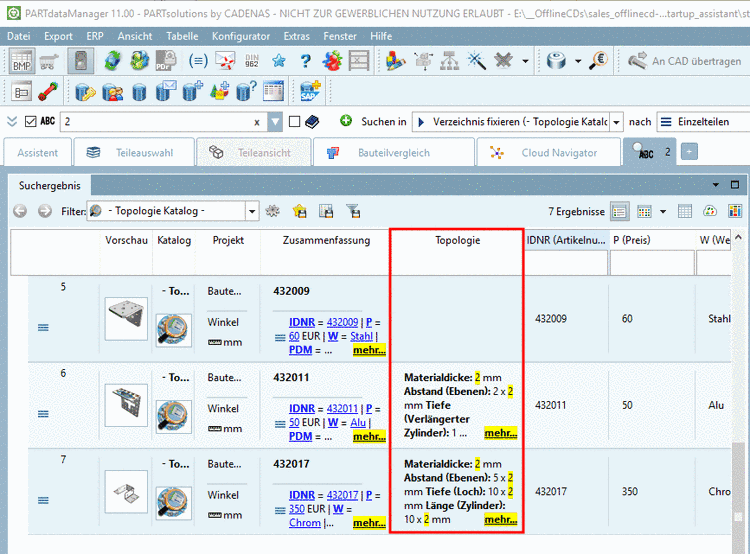
Task: Expand the Filter Topologie Katalog dropdown
Action: tap(252, 211)
